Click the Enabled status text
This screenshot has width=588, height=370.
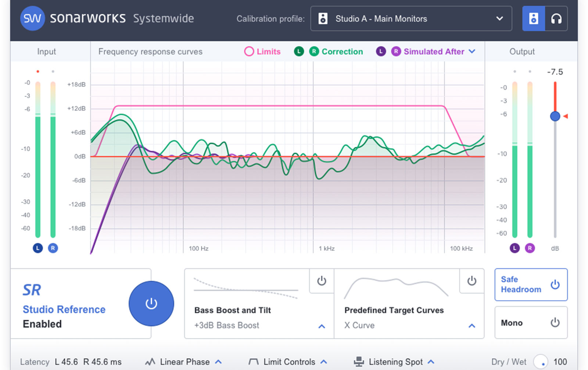[42, 324]
